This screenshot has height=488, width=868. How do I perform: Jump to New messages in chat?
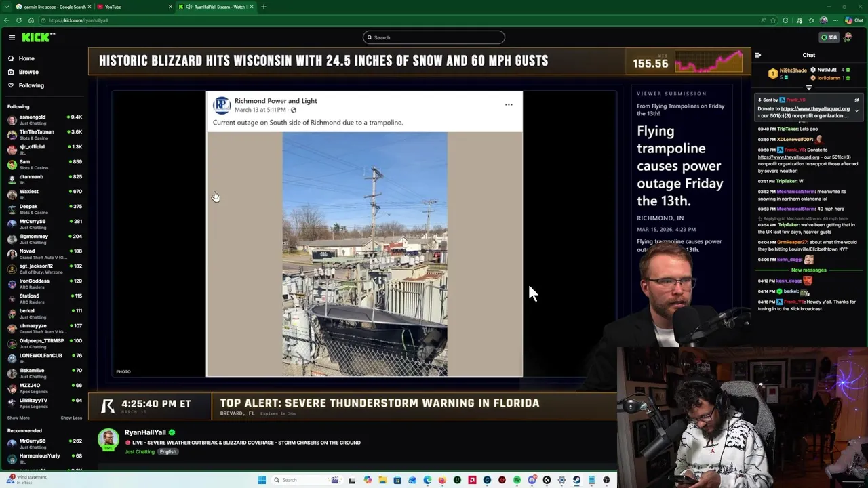pyautogui.click(x=808, y=270)
